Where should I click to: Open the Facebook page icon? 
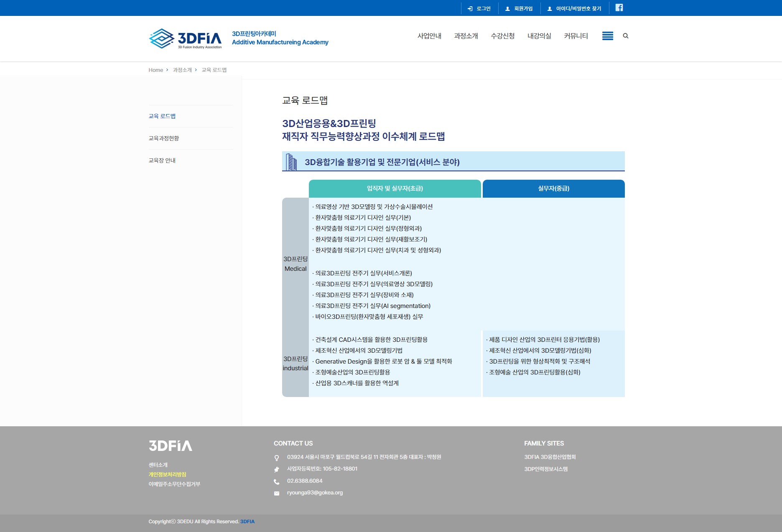[619, 8]
